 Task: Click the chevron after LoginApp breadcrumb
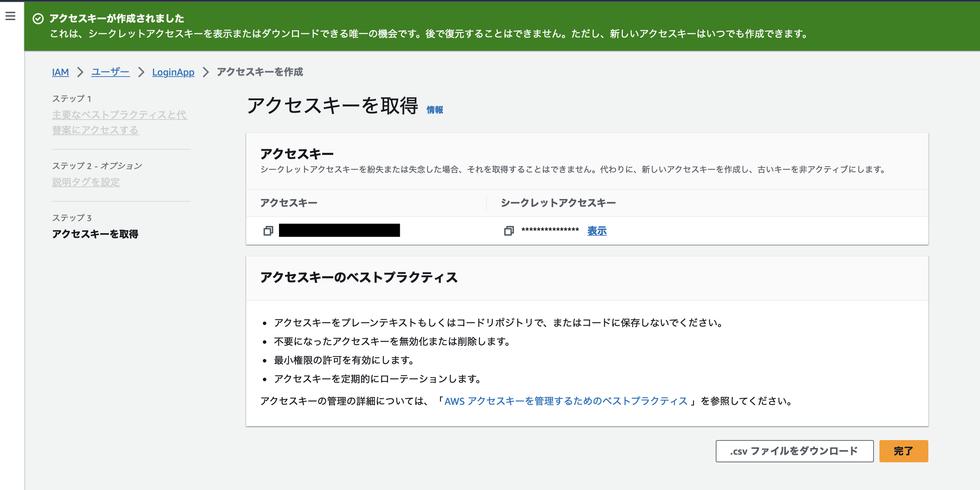pyautogui.click(x=206, y=72)
